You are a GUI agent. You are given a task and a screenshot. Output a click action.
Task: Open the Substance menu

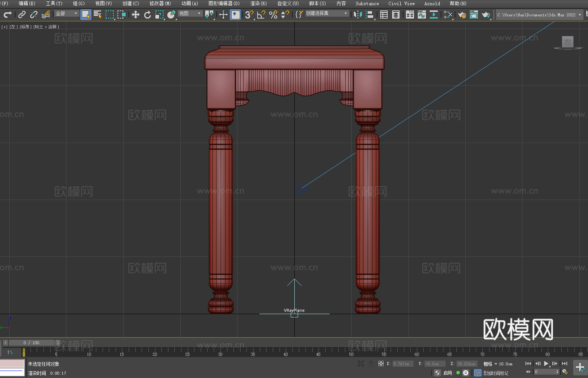pyautogui.click(x=367, y=3)
